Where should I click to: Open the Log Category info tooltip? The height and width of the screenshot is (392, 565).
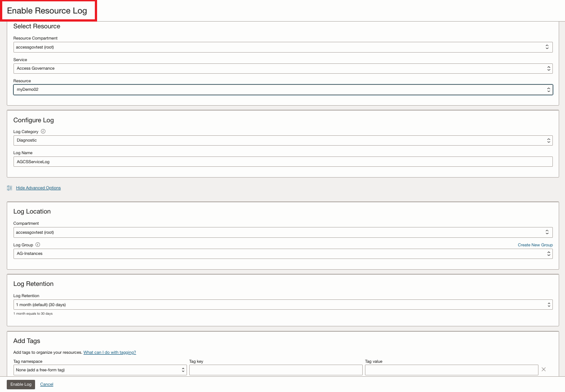pyautogui.click(x=43, y=131)
